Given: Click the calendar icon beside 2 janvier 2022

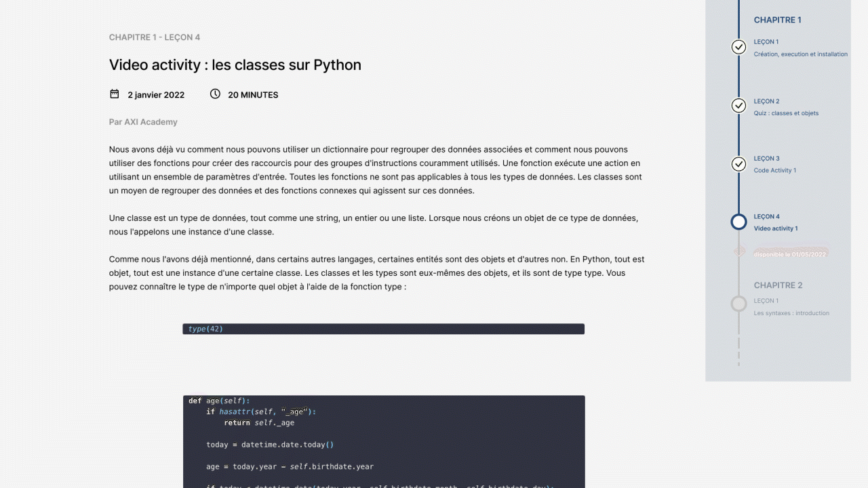Looking at the screenshot, I should click(x=115, y=94).
